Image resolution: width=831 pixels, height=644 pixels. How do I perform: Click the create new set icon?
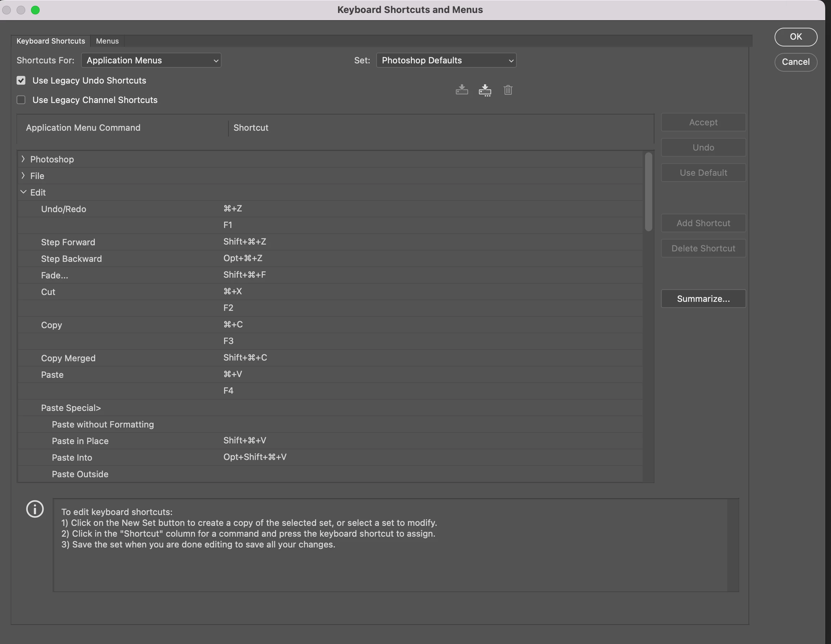point(485,90)
